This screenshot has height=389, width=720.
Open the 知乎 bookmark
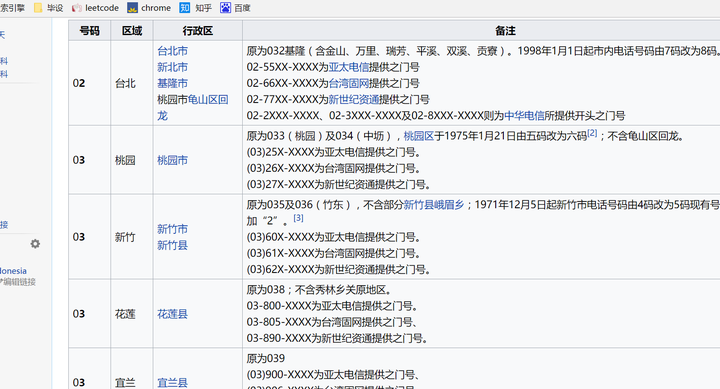(x=196, y=8)
